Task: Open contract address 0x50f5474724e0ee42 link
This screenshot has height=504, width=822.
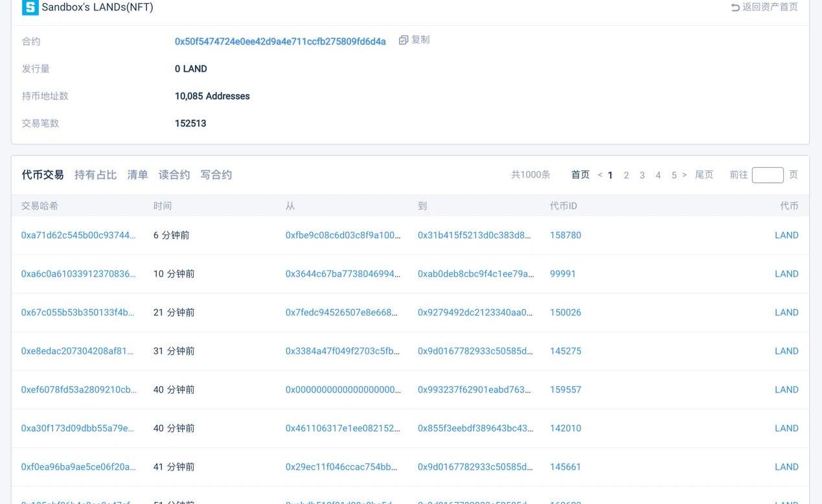Action: [x=280, y=41]
